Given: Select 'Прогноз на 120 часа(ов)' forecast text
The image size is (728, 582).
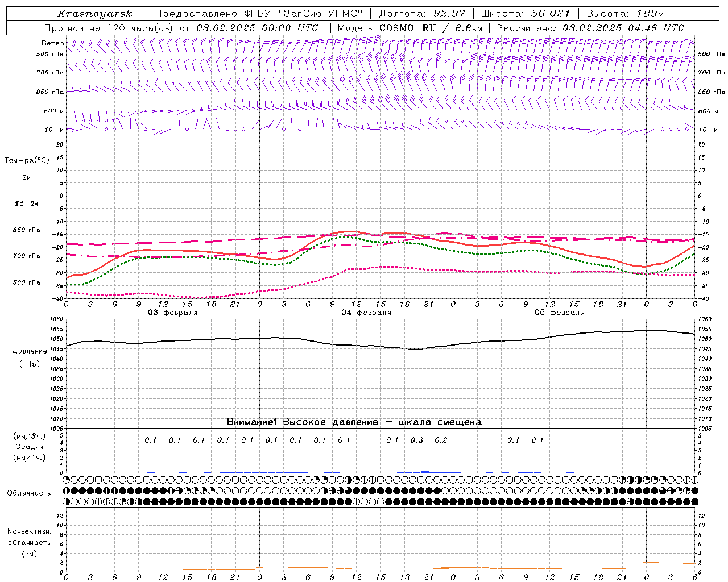Looking at the screenshot, I should [x=109, y=28].
